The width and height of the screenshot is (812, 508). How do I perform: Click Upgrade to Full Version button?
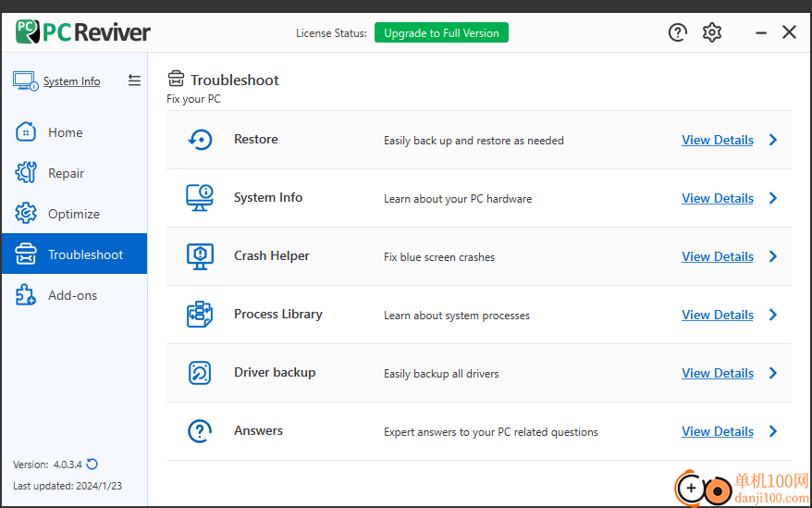[x=441, y=32]
